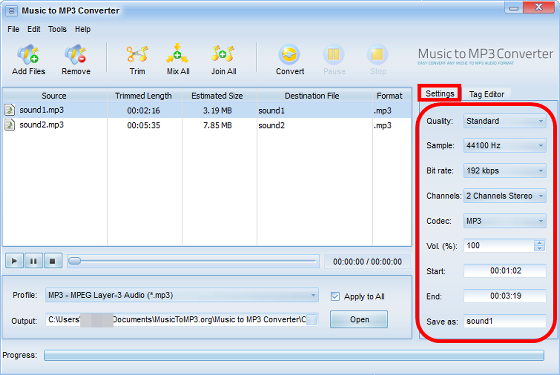Click the 3.19 MB size cell
Viewport: 560px width, 375px height.
pyautogui.click(x=218, y=111)
